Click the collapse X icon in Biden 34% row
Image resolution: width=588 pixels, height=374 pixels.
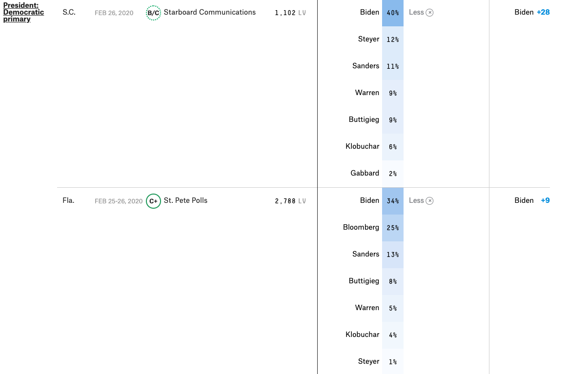[429, 201]
